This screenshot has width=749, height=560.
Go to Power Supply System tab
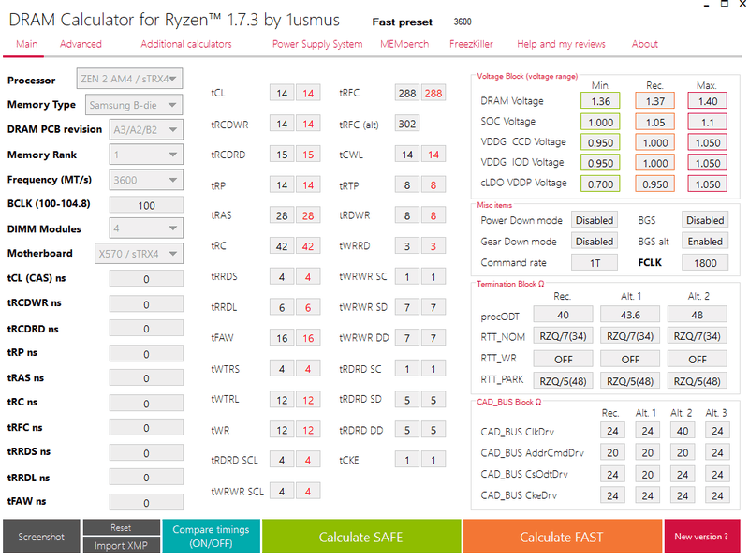[x=317, y=44]
